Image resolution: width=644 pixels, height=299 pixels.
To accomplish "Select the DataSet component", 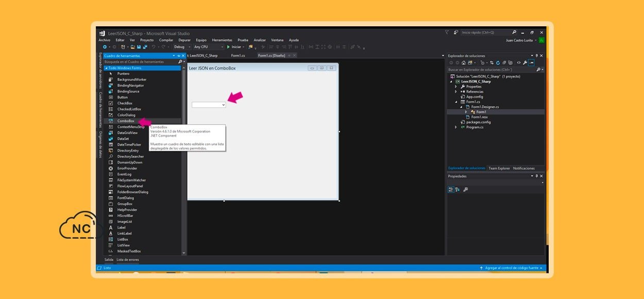I will (x=123, y=139).
